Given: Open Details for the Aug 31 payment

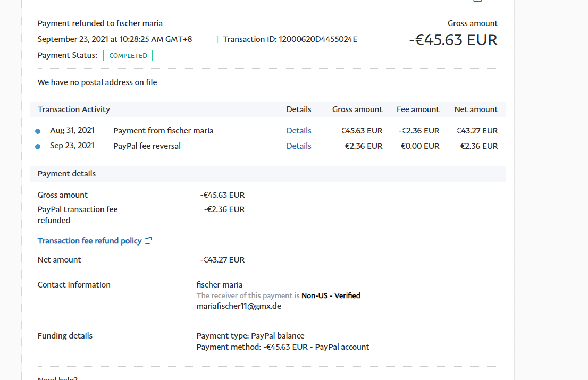Looking at the screenshot, I should 298,131.
